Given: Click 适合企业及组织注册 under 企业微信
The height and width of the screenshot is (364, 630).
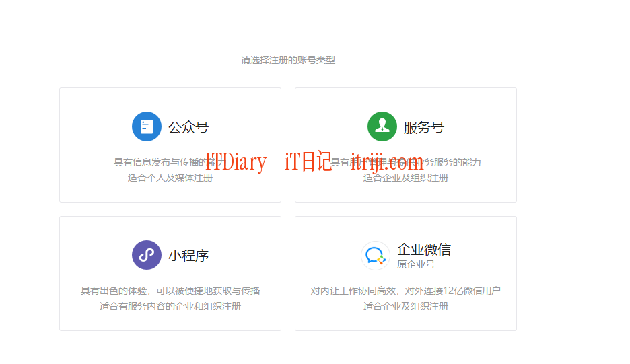Looking at the screenshot, I should pyautogui.click(x=406, y=306).
